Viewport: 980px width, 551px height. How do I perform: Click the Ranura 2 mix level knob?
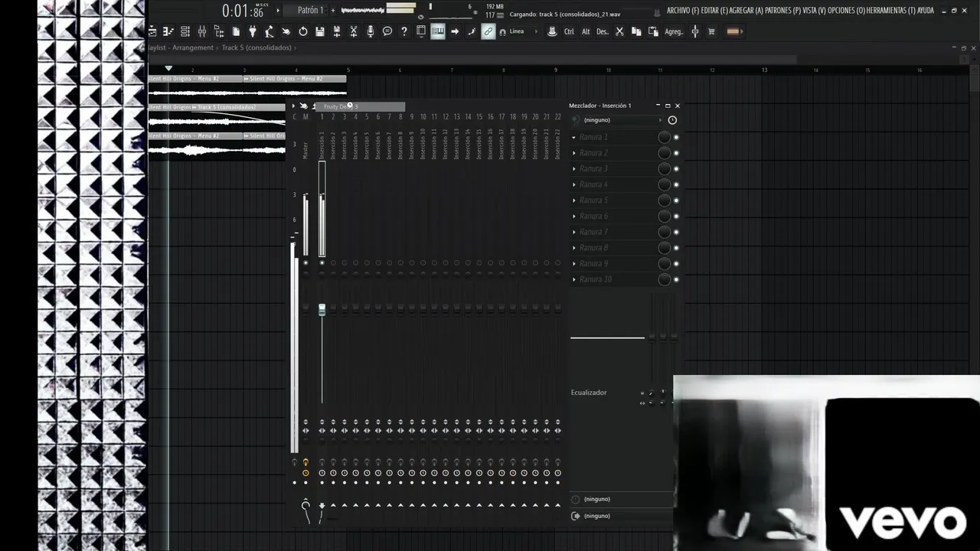[x=664, y=153]
